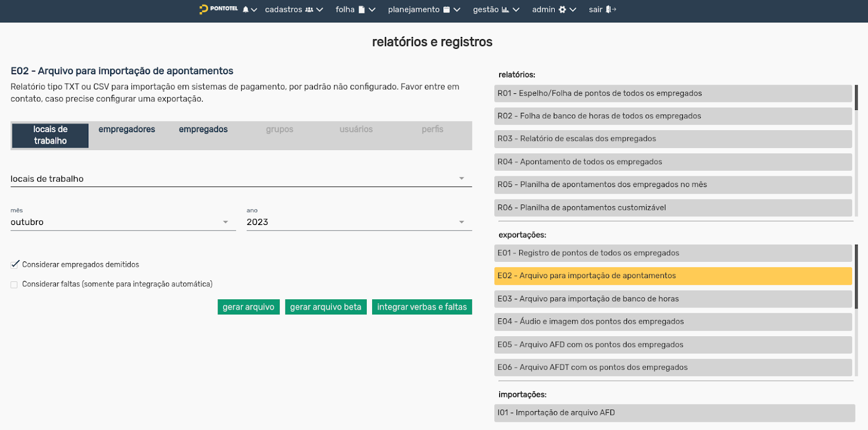Check Considerar faltas checkbox
Image resolution: width=868 pixels, height=430 pixels.
pos(14,285)
